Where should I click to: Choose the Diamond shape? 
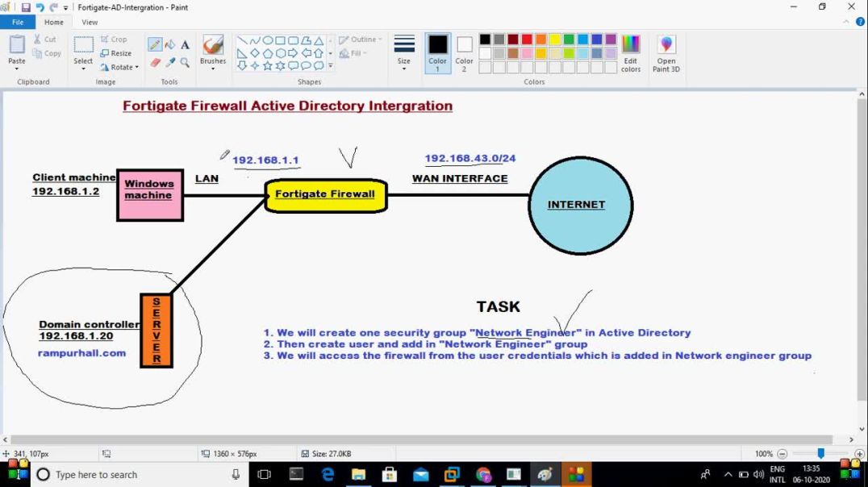tap(255, 53)
